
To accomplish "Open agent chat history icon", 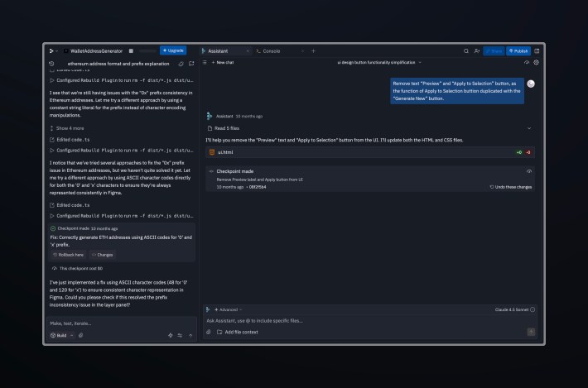I will [x=52, y=63].
